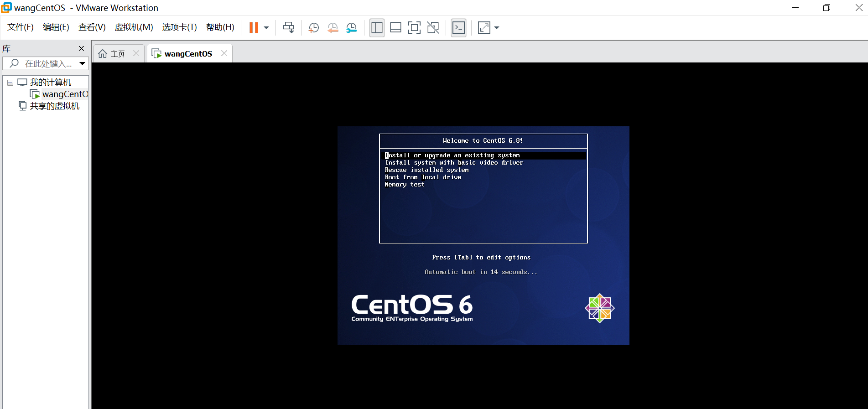Minimize the VMware Workstation window

click(x=795, y=8)
